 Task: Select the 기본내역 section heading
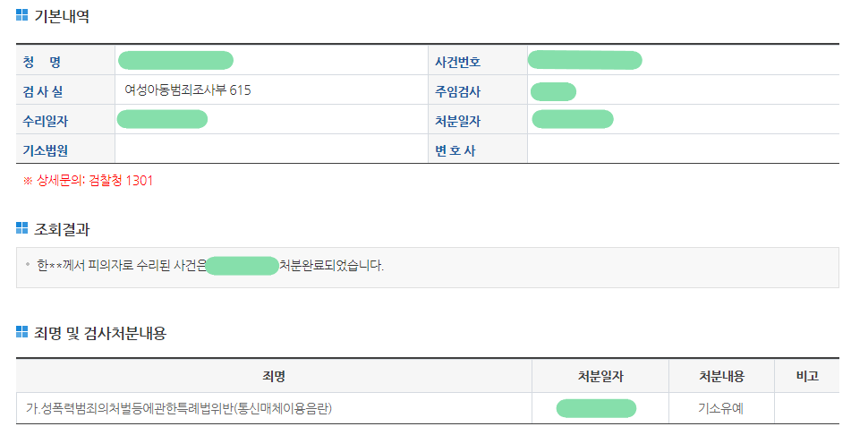[61, 16]
